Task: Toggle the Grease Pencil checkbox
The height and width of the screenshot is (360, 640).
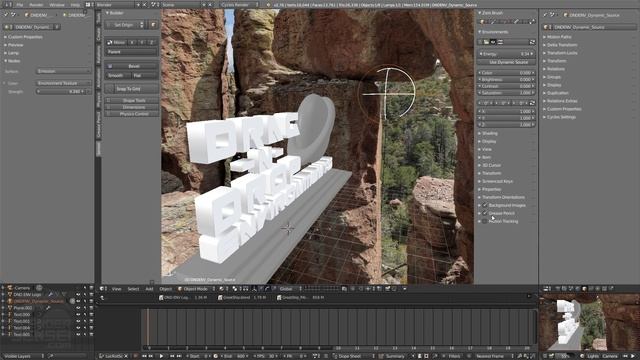Action: (484, 213)
